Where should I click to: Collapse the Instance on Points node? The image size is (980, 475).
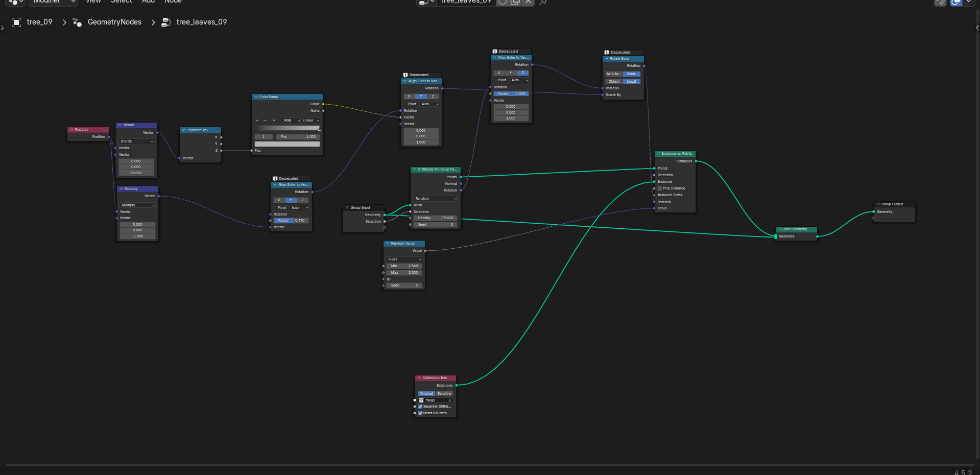click(x=659, y=154)
